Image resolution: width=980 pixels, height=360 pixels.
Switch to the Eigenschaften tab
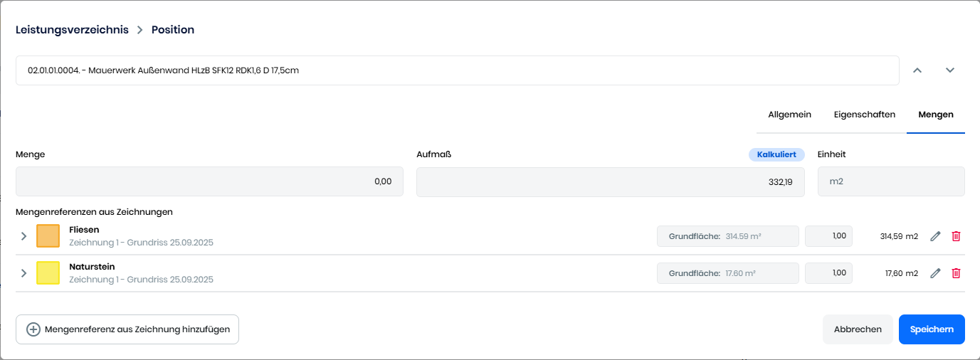(x=864, y=115)
